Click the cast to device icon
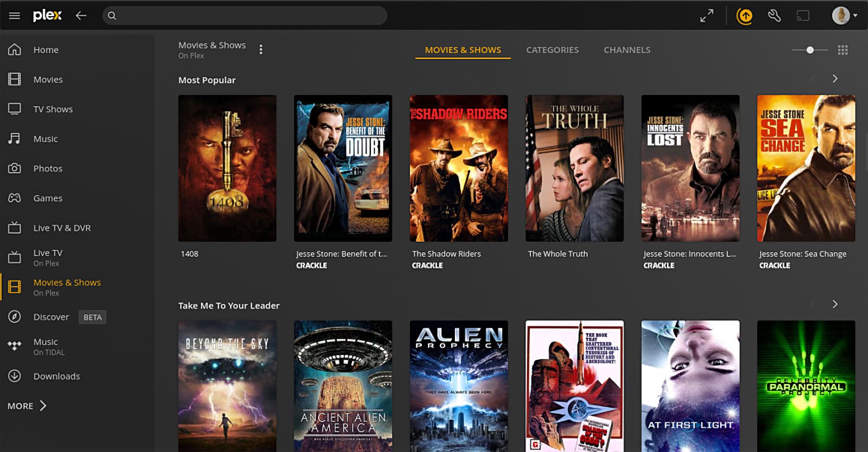The height and width of the screenshot is (452, 868). click(803, 16)
